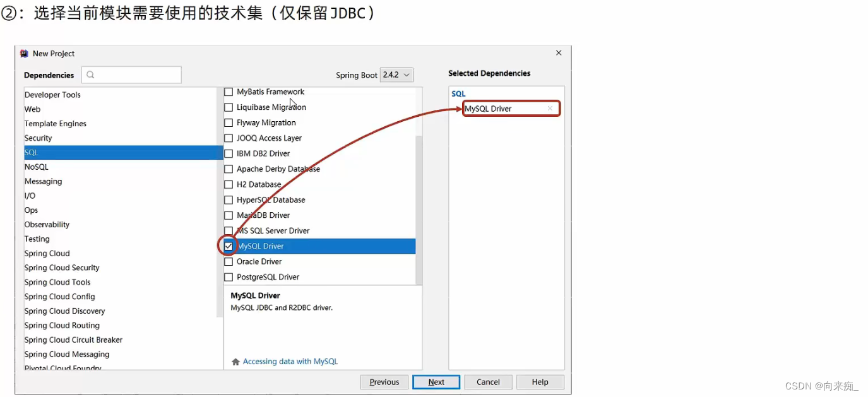This screenshot has width=868, height=397.
Task: Select the Testing category
Action: [37, 239]
